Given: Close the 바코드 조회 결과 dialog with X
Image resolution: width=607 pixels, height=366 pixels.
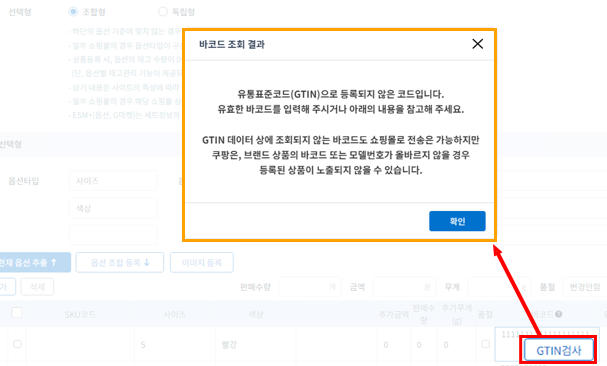Looking at the screenshot, I should pyautogui.click(x=478, y=44).
